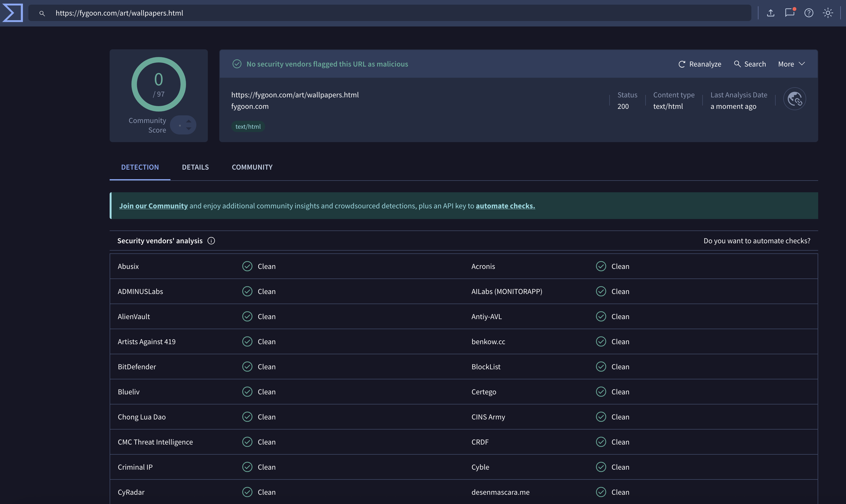Image resolution: width=846 pixels, height=504 pixels.
Task: Click CyRadar clean check icon
Action: coord(247,492)
